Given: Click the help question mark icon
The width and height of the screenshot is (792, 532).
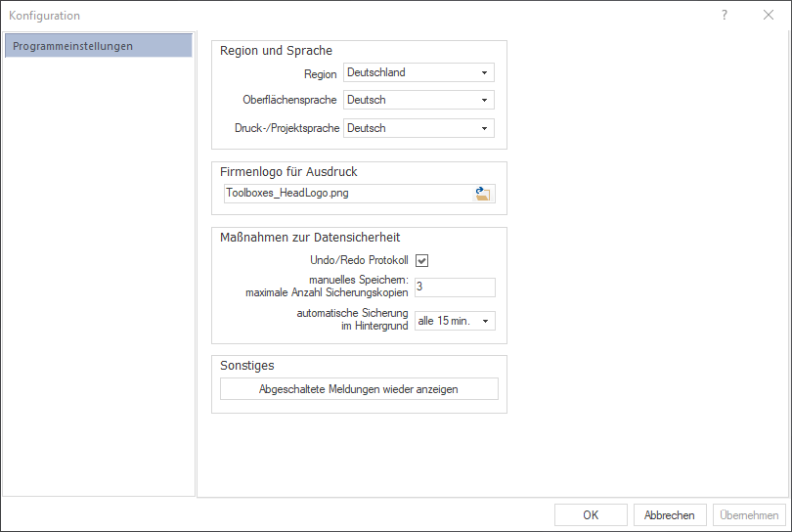Looking at the screenshot, I should pyautogui.click(x=725, y=15).
